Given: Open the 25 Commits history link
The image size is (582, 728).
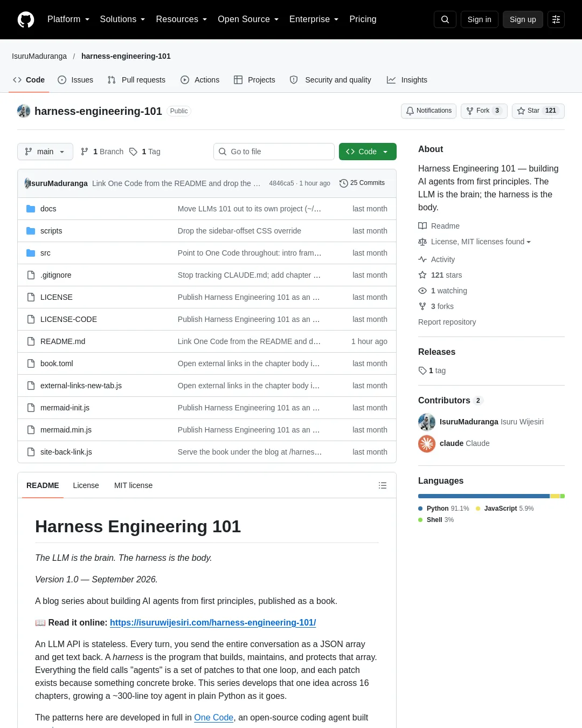Looking at the screenshot, I should [x=362, y=183].
